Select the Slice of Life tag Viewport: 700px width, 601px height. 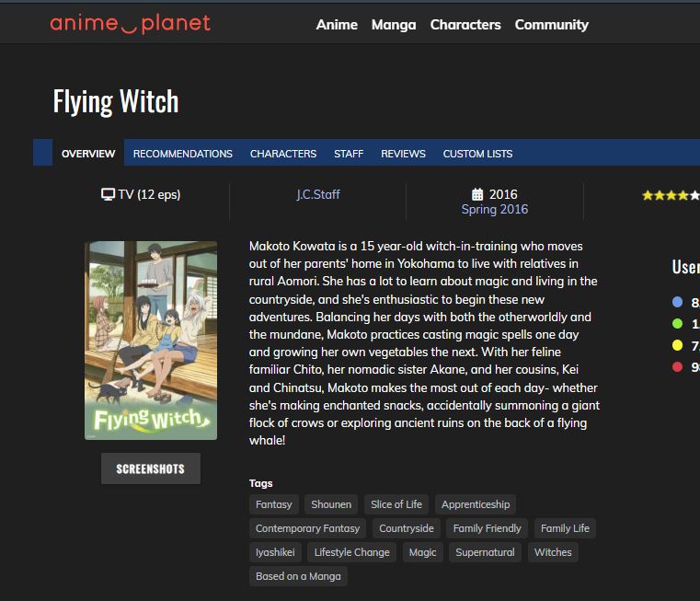click(396, 504)
